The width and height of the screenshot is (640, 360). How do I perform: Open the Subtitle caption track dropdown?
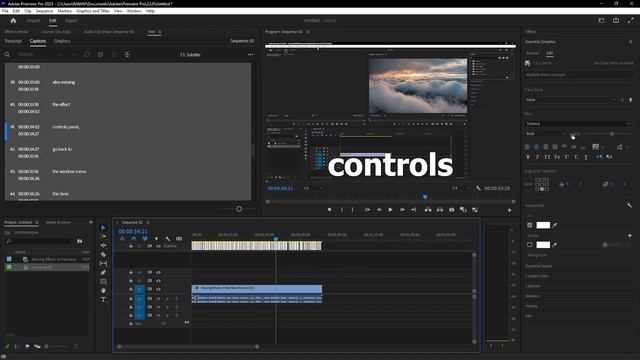tap(191, 54)
